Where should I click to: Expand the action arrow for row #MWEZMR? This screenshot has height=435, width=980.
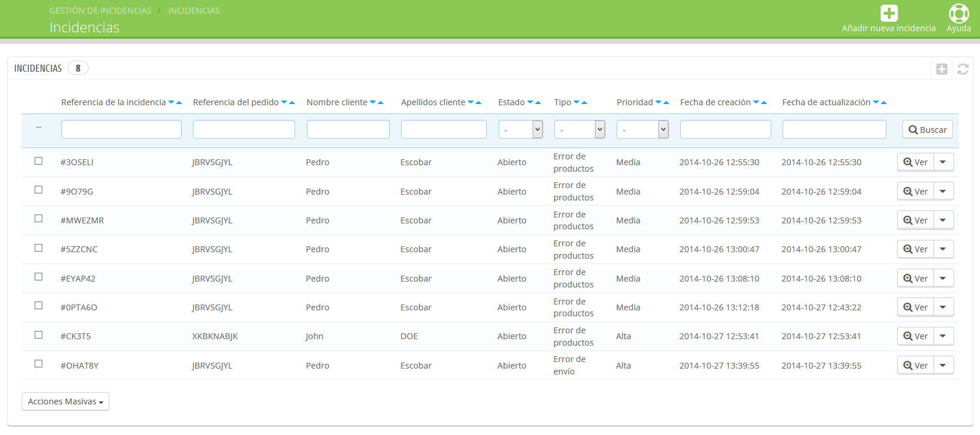[x=943, y=220]
